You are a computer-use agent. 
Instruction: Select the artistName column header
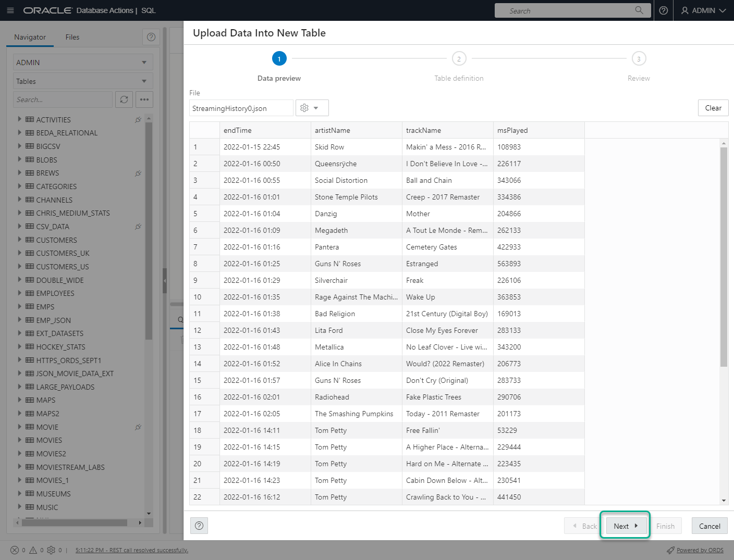click(x=356, y=130)
